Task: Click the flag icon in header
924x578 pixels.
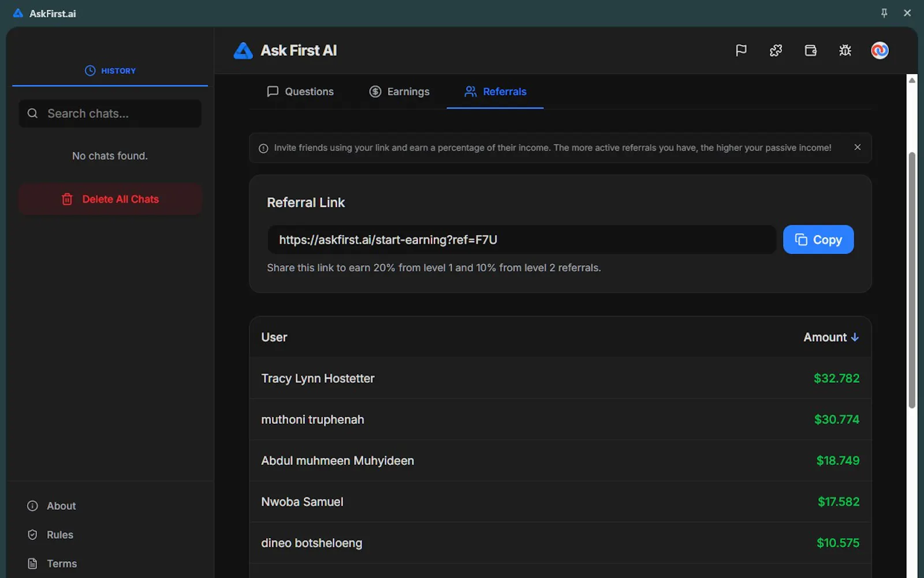Action: (x=741, y=51)
